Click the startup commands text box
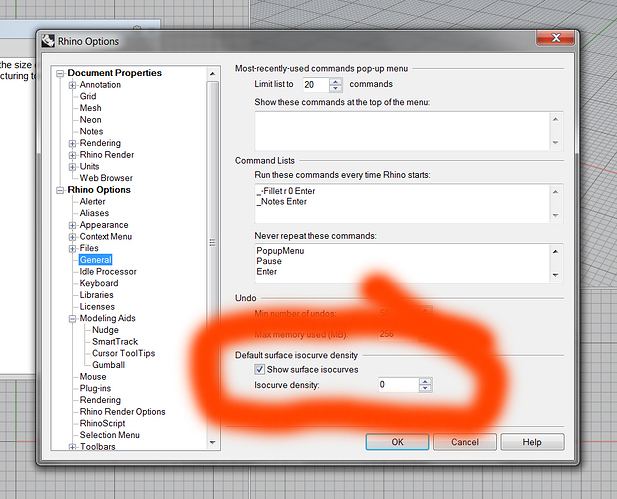 [402, 203]
